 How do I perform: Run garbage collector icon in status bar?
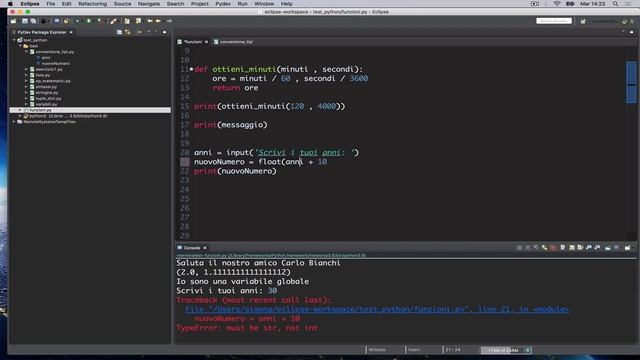coord(527,350)
